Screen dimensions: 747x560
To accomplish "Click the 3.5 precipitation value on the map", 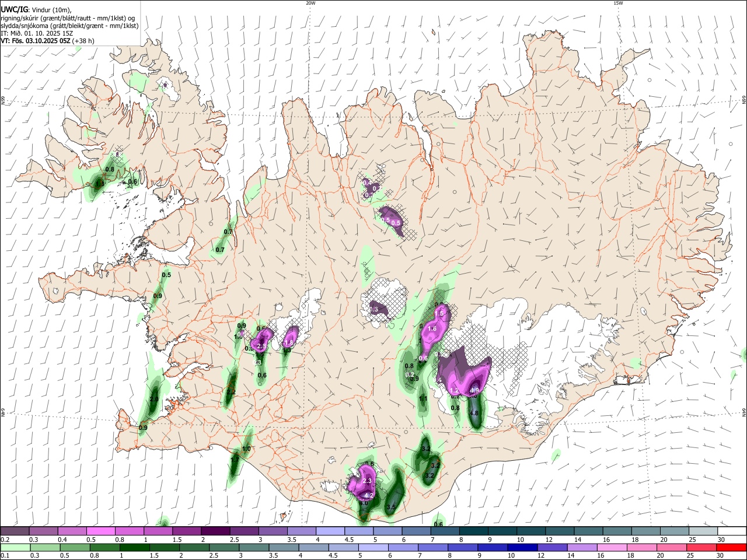I will coord(392,507).
